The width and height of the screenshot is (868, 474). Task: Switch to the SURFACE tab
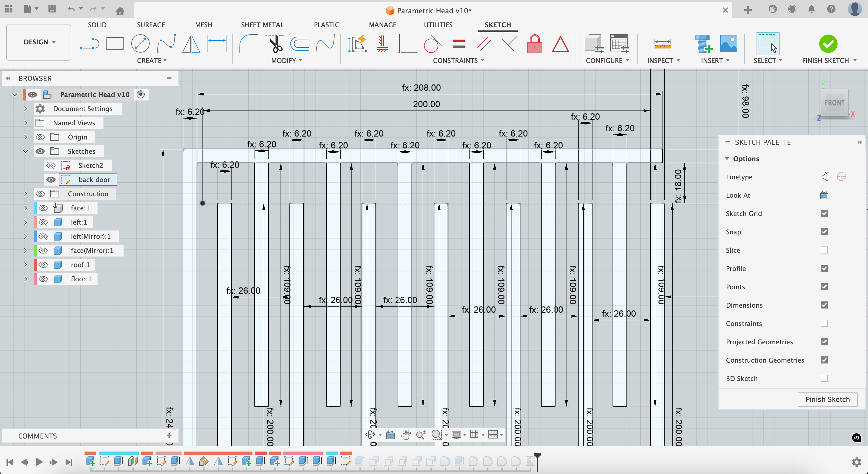pyautogui.click(x=151, y=25)
